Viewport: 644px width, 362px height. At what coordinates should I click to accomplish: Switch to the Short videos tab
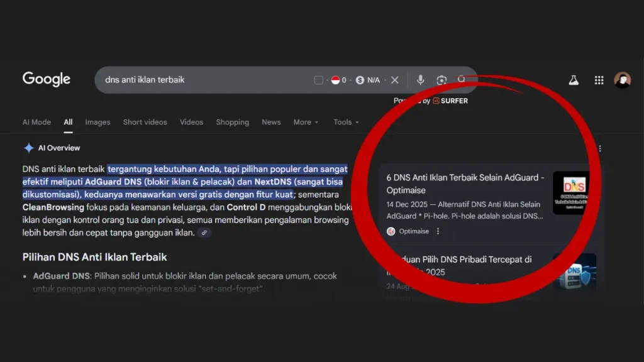[145, 122]
